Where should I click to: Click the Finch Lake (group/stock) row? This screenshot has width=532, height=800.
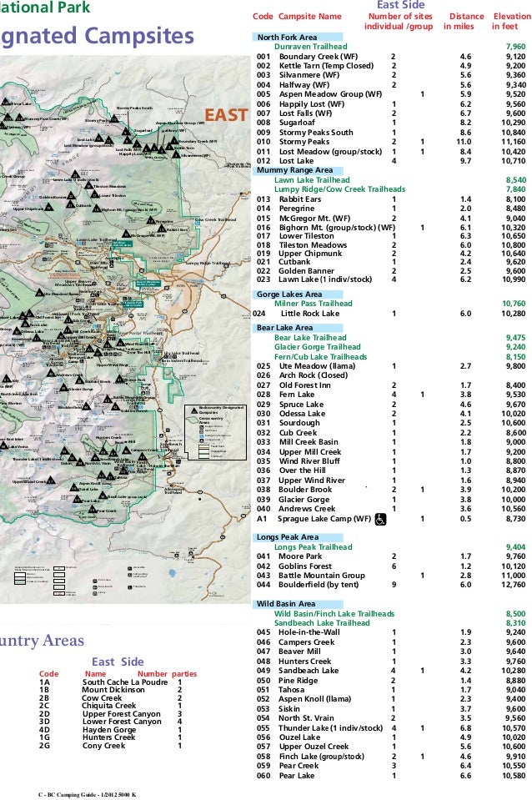(x=391, y=757)
